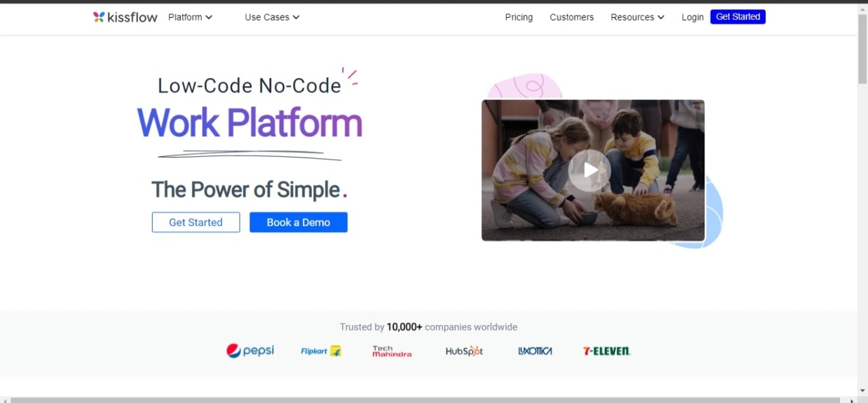Click the Login link
The image size is (868, 403).
[692, 17]
